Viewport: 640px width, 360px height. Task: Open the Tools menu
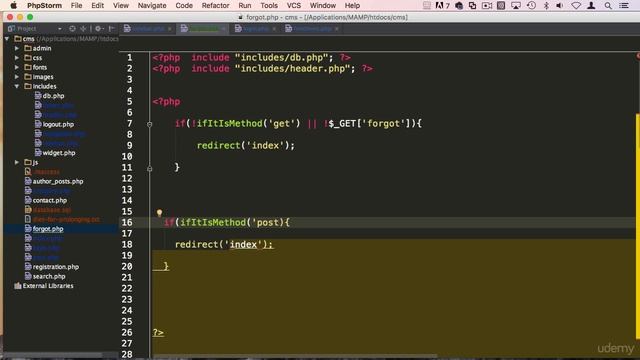coord(269,6)
